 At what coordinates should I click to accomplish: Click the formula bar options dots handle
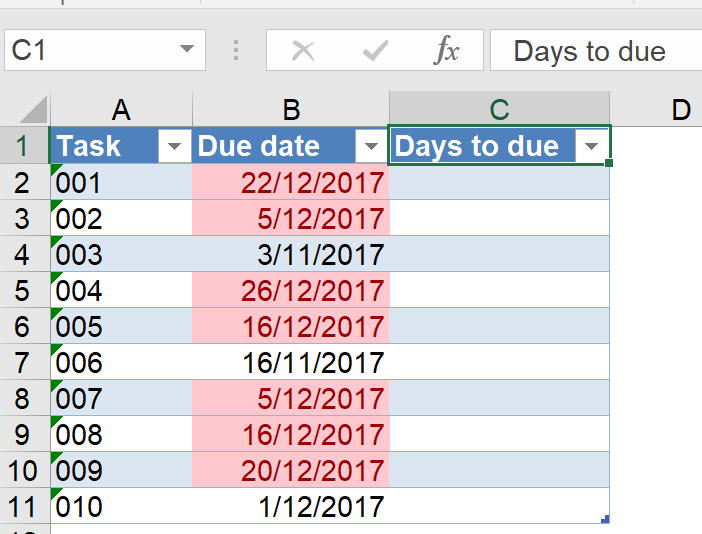coord(236,51)
